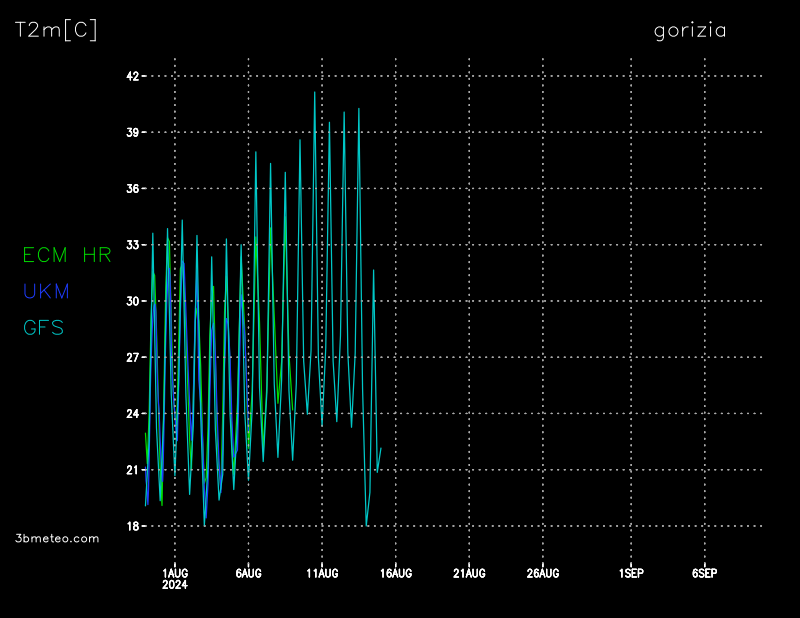Click the GFS legend label
Viewport: 800px width, 618px height.
tap(43, 328)
